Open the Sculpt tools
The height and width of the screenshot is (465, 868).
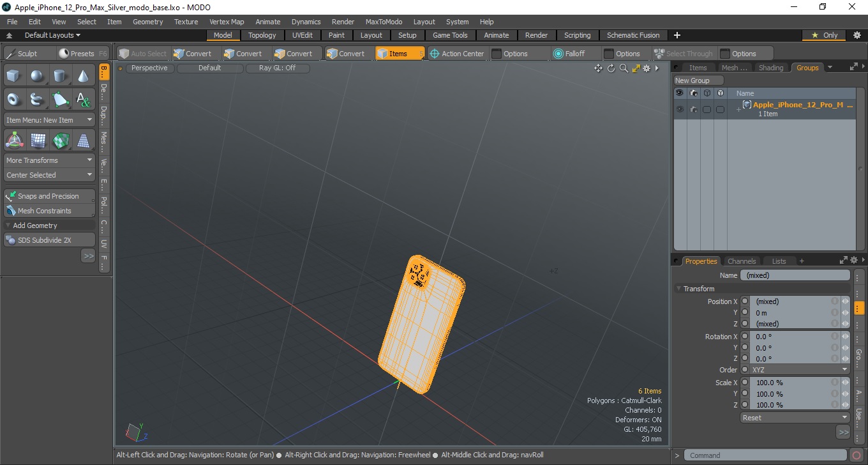coord(28,54)
